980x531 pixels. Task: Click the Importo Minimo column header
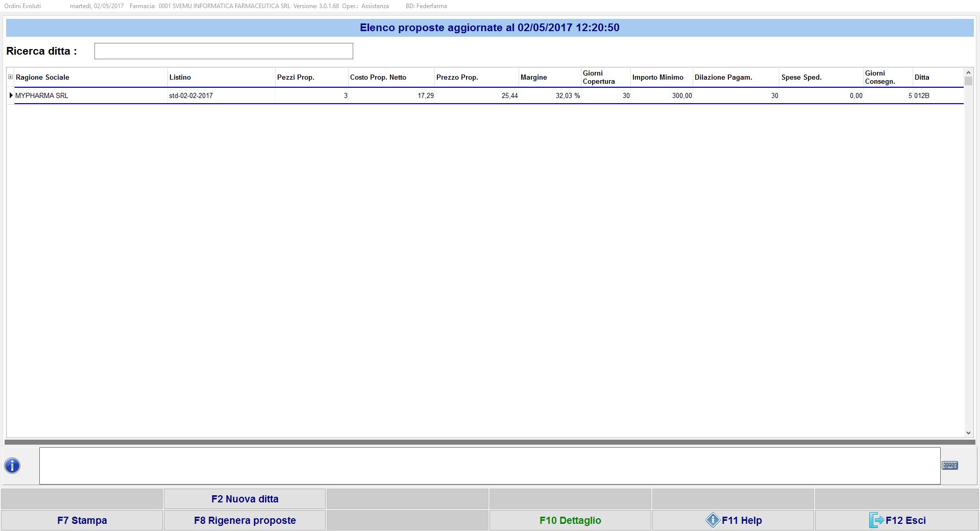pos(657,78)
